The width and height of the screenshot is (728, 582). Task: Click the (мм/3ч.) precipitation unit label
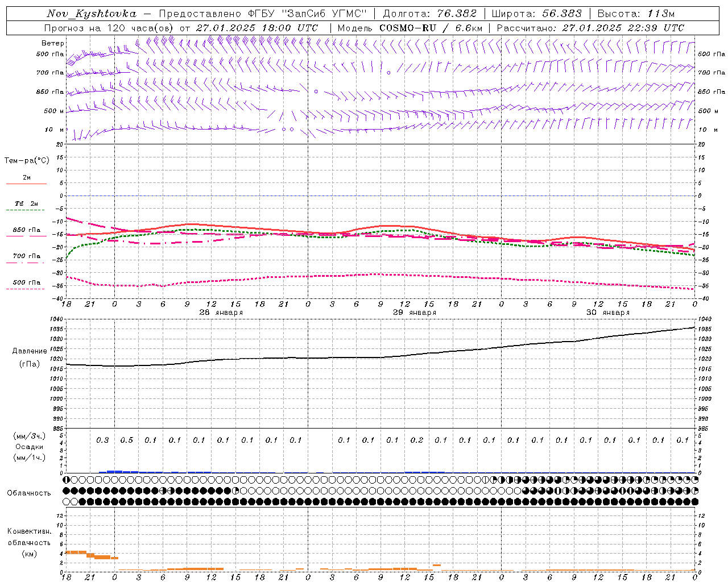pyautogui.click(x=30, y=436)
